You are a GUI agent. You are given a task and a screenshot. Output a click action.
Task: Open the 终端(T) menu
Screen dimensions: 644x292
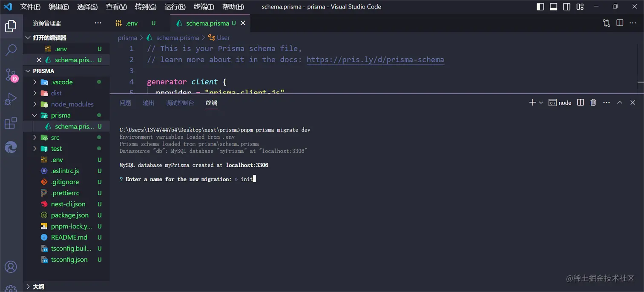204,6
